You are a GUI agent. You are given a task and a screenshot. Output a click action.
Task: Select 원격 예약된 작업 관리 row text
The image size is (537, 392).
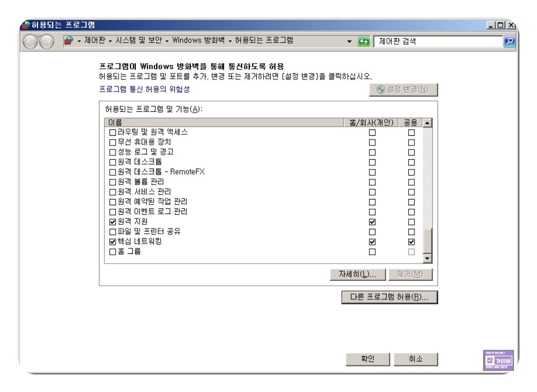[152, 202]
